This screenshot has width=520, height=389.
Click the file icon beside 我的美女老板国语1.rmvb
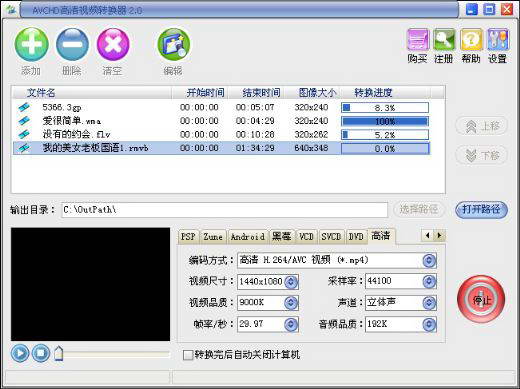(x=24, y=148)
